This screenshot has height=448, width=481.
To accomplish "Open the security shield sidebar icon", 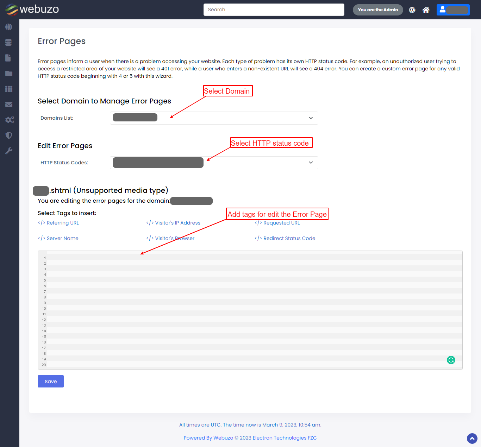I will (9, 135).
